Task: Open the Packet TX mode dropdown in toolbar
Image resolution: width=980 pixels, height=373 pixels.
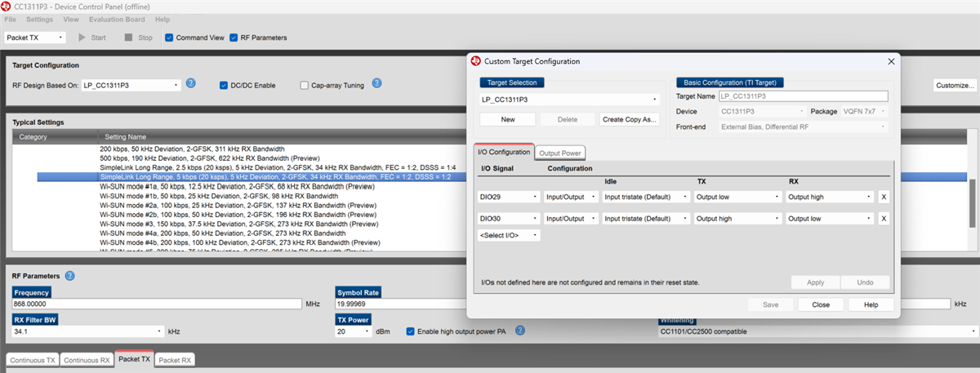Action: point(35,38)
